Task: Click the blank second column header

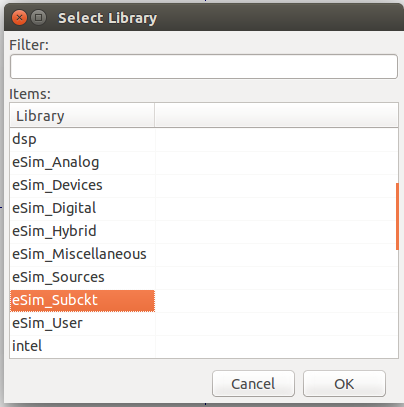Action: [276, 116]
